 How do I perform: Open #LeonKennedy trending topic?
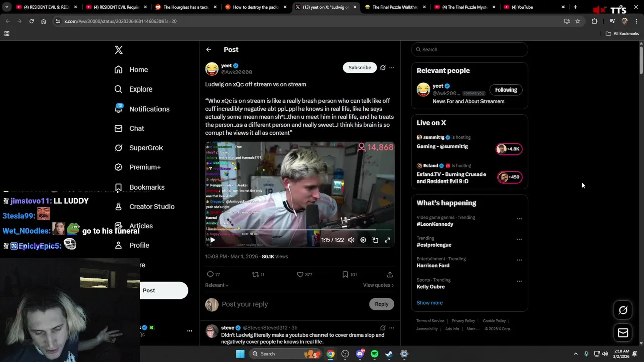pos(435,224)
